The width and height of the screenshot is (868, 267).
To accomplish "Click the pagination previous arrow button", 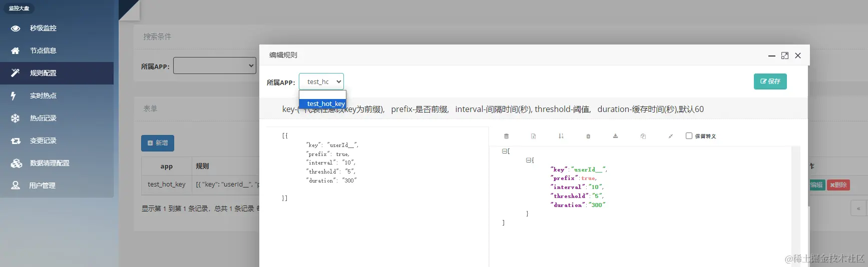I will point(858,208).
